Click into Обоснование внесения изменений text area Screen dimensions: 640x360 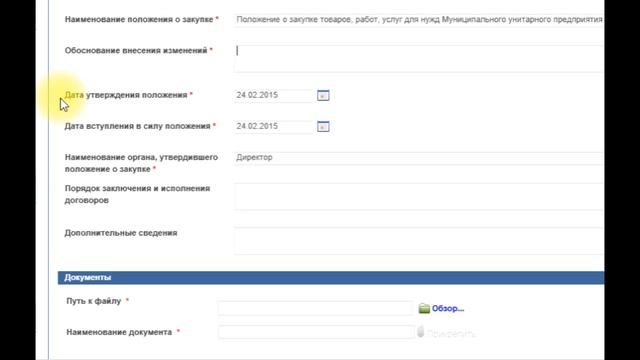[419, 59]
